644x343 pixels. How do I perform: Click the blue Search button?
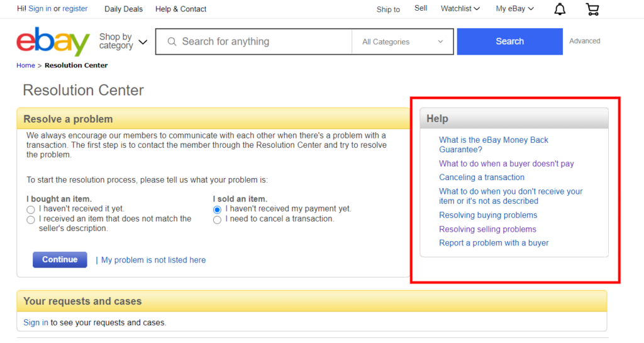tap(509, 42)
